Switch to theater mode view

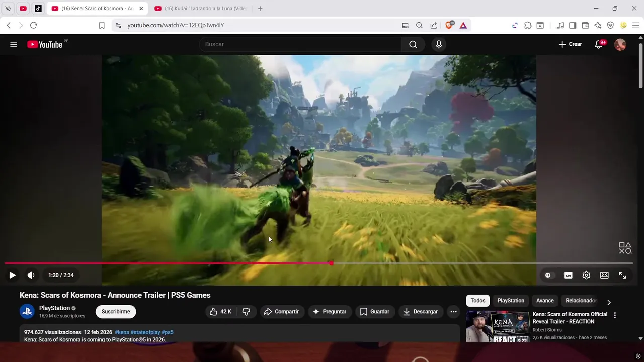[x=604, y=275]
